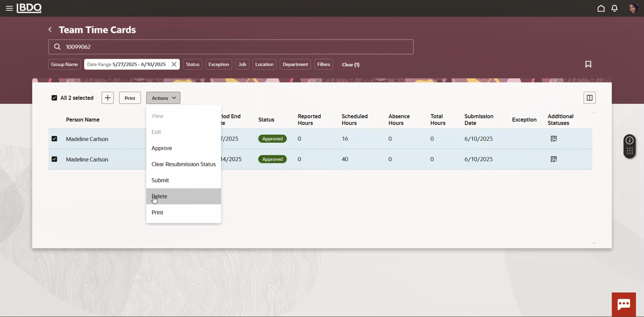This screenshot has width=644, height=317.
Task: Open the notifications bell
Action: (614, 8)
